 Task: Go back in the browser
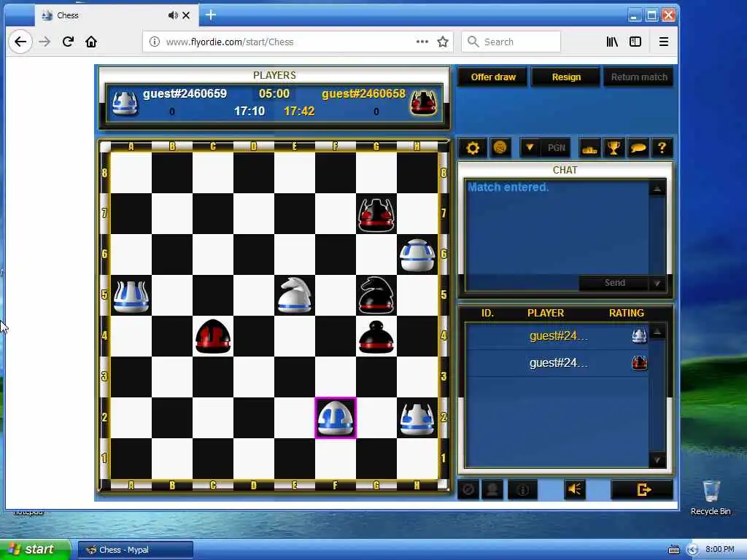coord(20,42)
